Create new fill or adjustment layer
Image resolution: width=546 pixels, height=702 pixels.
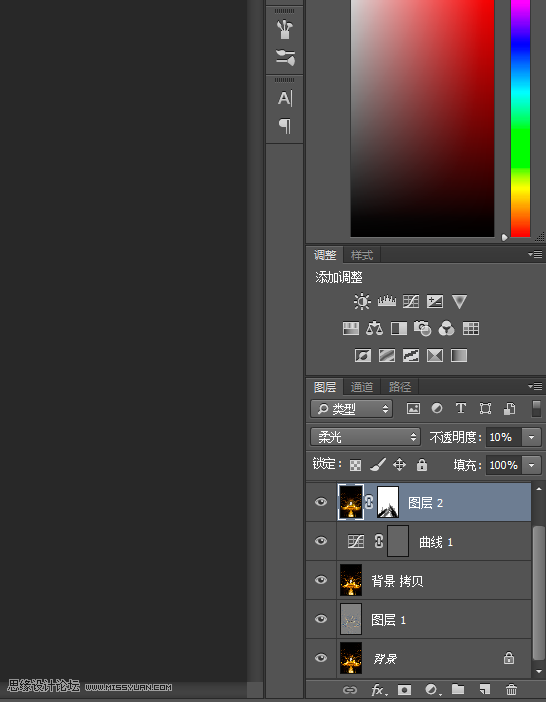coord(432,690)
